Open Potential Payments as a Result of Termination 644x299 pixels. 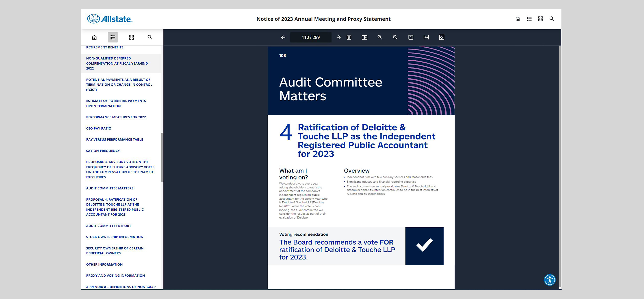[x=119, y=85]
